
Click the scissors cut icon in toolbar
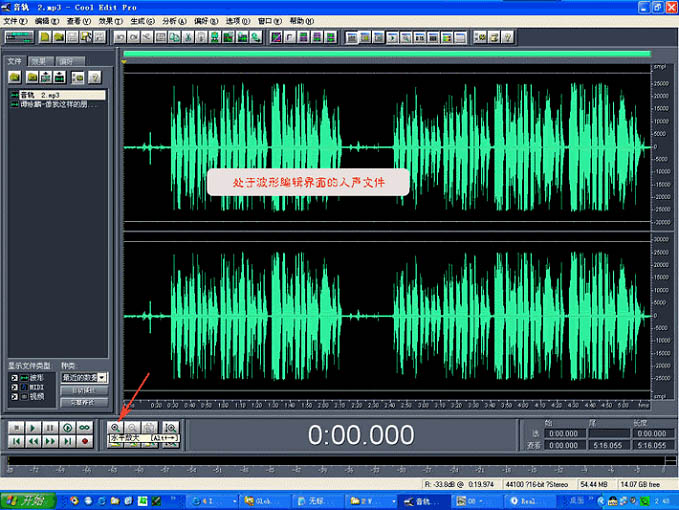146,37
